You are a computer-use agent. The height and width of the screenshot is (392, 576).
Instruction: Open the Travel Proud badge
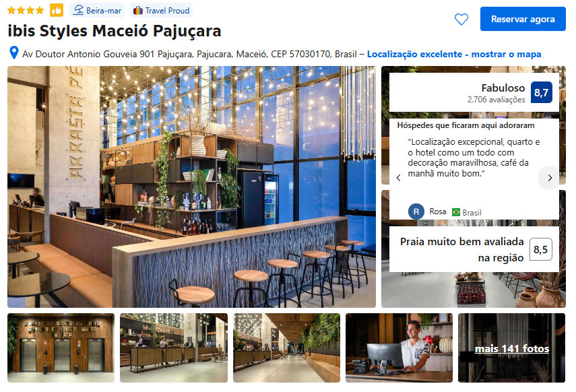click(161, 10)
